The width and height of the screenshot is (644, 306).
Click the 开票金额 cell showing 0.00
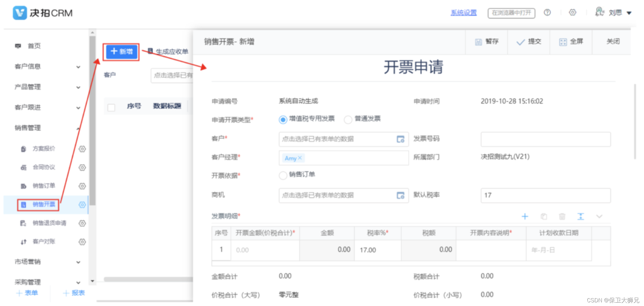[265, 250]
